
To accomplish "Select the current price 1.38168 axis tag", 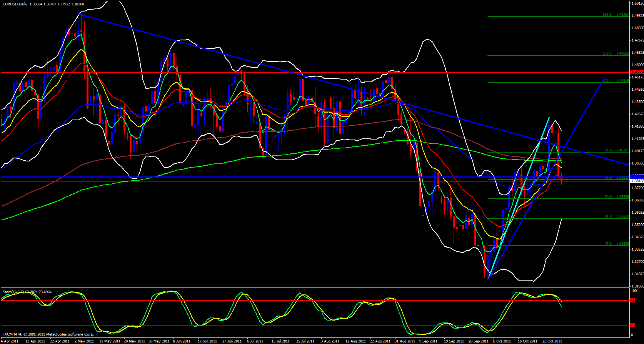I will [637, 181].
